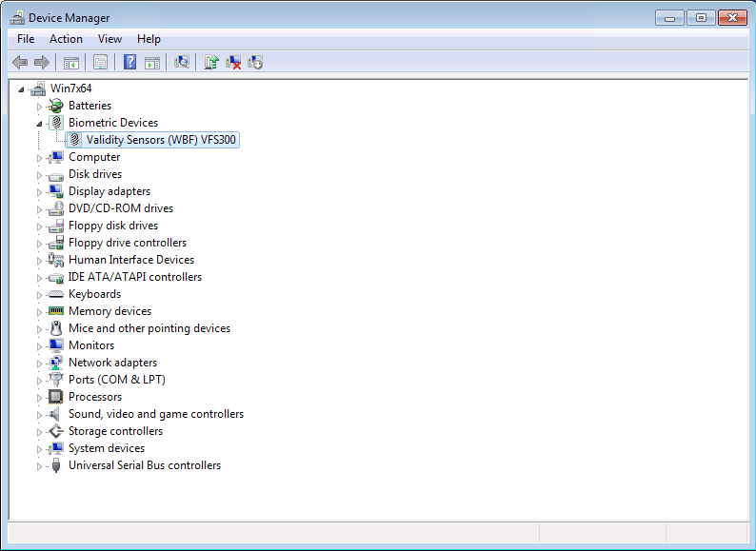The width and height of the screenshot is (756, 551).
Task: Click the Memory devices chip icon
Action: tap(56, 311)
